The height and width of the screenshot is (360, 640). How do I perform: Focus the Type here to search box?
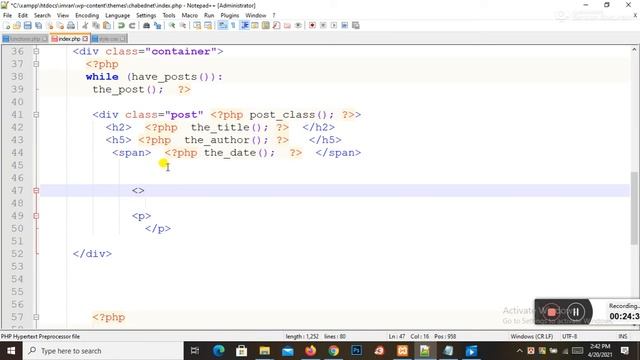point(103,351)
